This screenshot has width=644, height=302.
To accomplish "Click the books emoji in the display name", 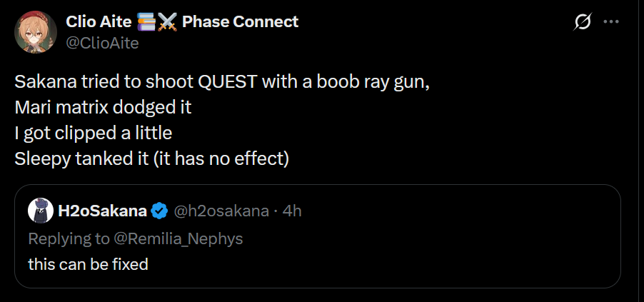I will (x=146, y=22).
